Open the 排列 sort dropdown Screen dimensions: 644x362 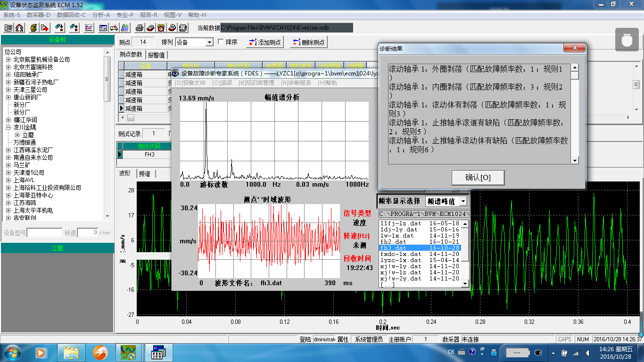coord(209,42)
